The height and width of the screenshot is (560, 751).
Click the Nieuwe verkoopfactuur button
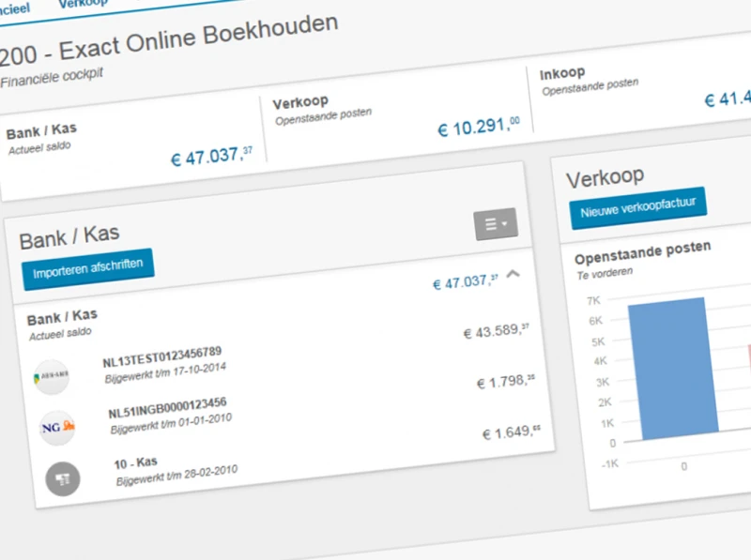637,204
